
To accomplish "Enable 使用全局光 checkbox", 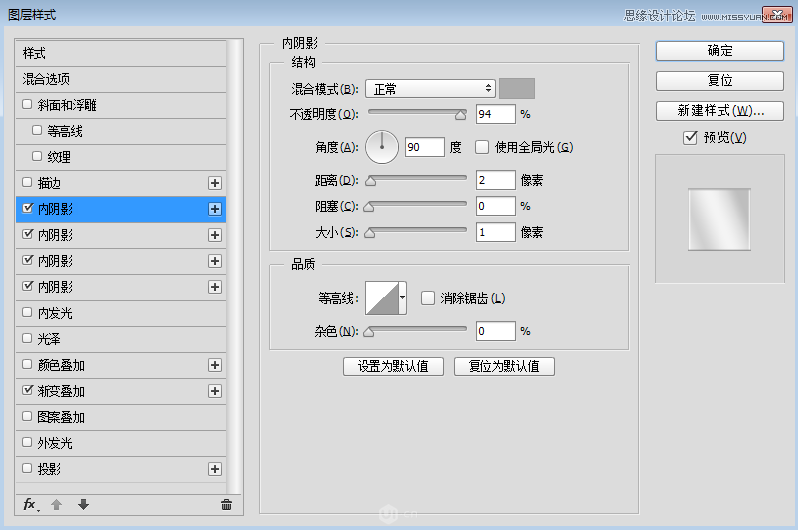I will (481, 147).
